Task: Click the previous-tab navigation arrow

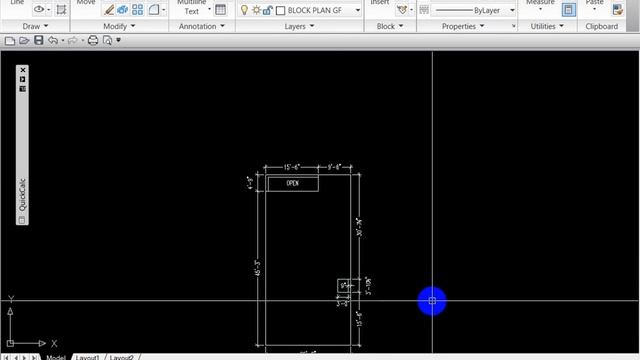Action: [x=16, y=358]
